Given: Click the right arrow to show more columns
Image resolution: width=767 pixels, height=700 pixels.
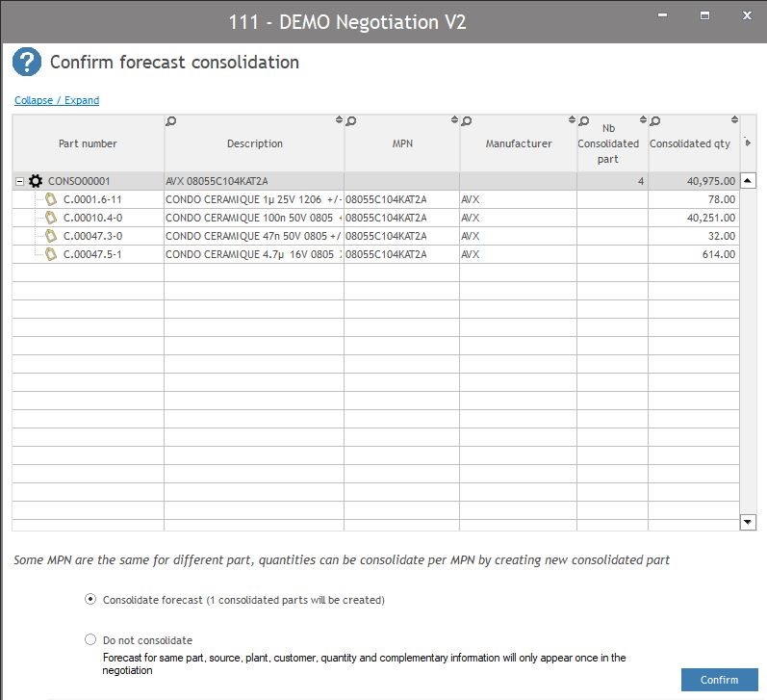Looking at the screenshot, I should coord(749,143).
